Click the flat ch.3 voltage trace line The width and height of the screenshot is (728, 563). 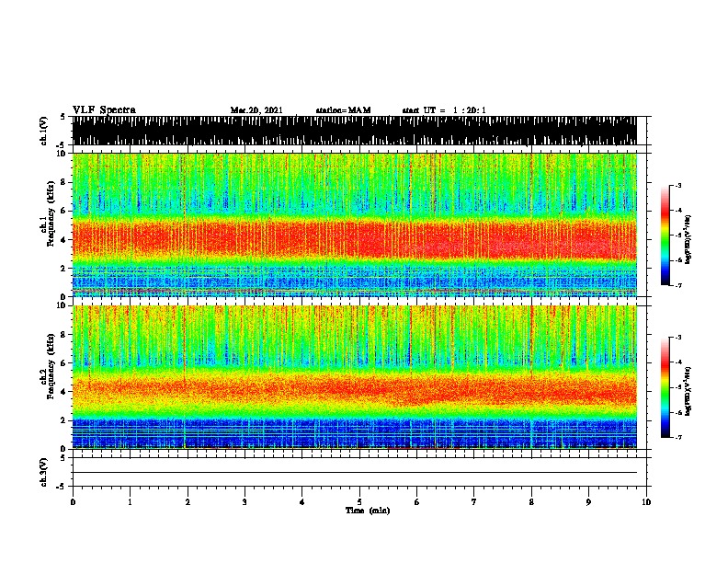354,473
